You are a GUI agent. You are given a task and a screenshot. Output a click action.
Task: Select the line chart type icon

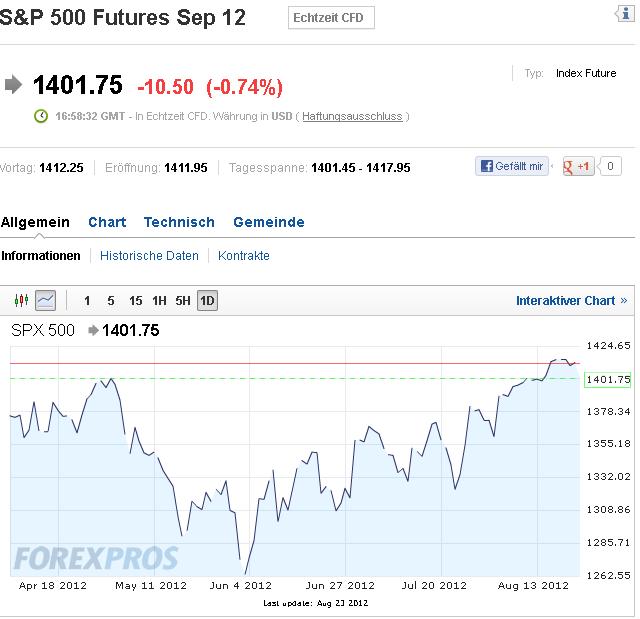coord(45,300)
